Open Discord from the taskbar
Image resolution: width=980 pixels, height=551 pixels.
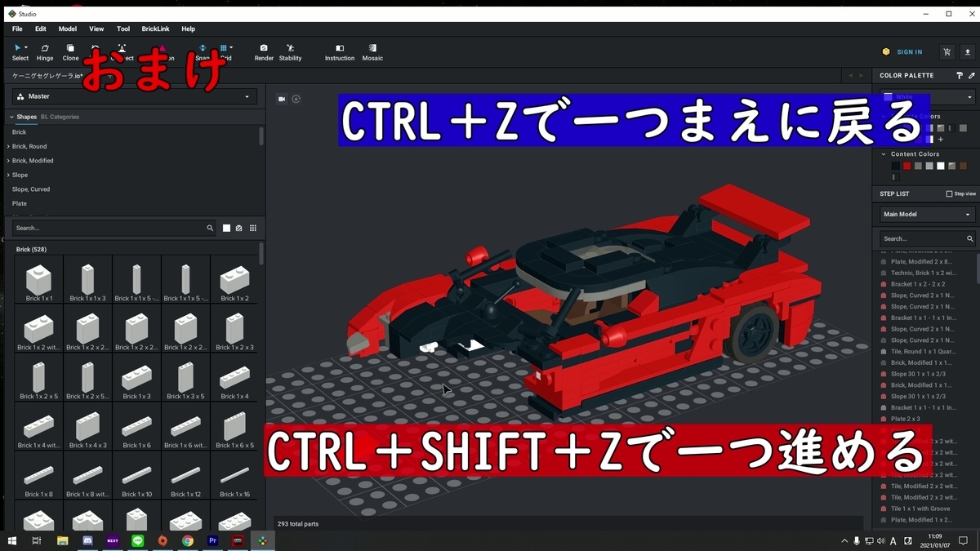pyautogui.click(x=87, y=540)
